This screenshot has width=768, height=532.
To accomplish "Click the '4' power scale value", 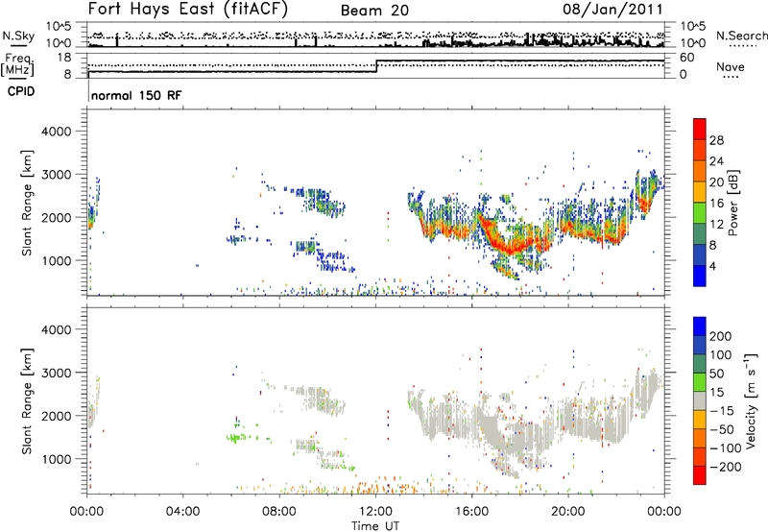I will click(x=712, y=266).
